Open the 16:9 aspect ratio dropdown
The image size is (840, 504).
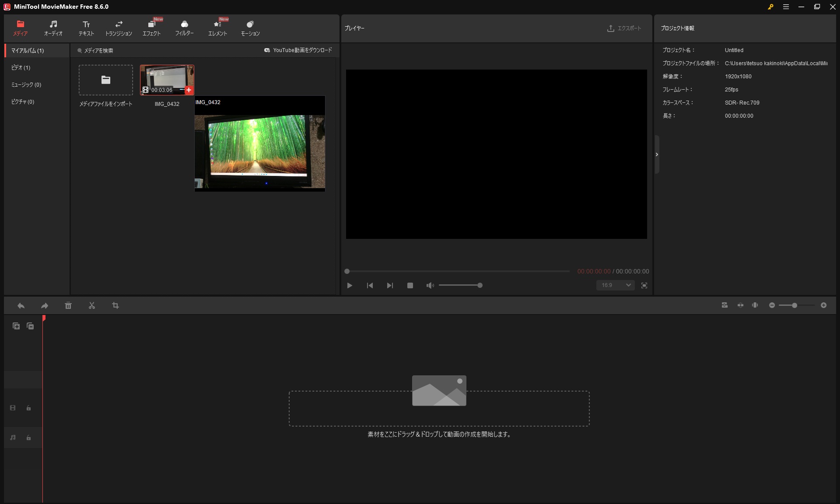(616, 285)
